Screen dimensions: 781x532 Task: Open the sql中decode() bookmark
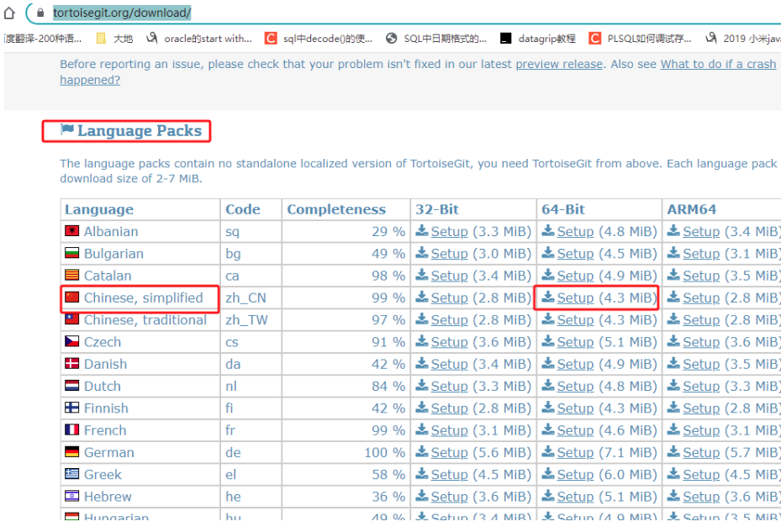pyautogui.click(x=319, y=39)
